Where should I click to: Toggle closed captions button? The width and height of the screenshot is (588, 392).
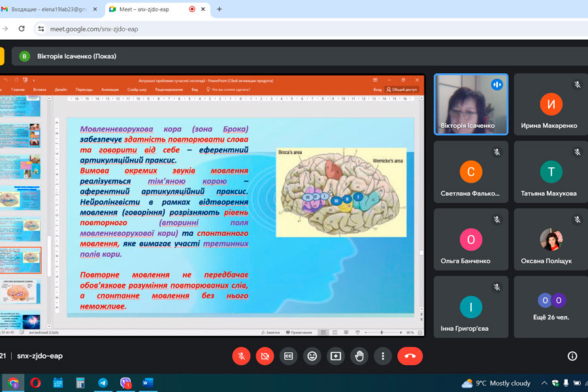click(288, 356)
